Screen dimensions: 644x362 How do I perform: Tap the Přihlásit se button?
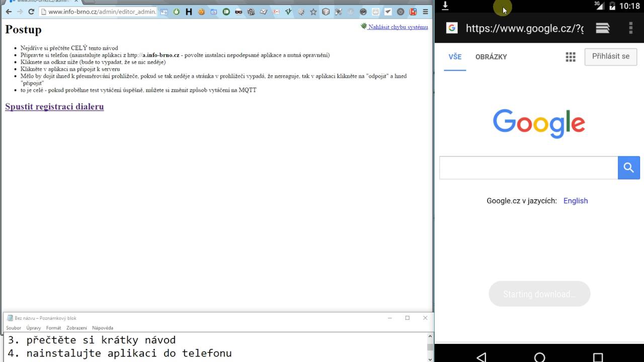coord(611,56)
